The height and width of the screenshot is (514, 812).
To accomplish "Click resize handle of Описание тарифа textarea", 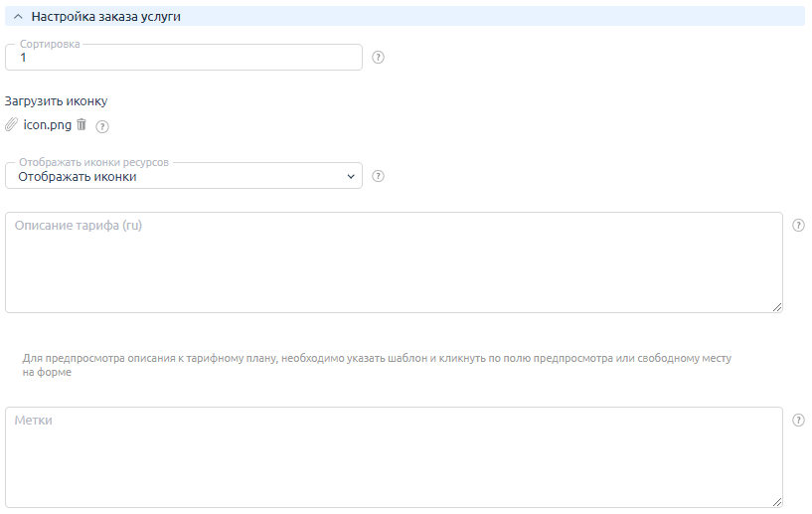I will 777,307.
